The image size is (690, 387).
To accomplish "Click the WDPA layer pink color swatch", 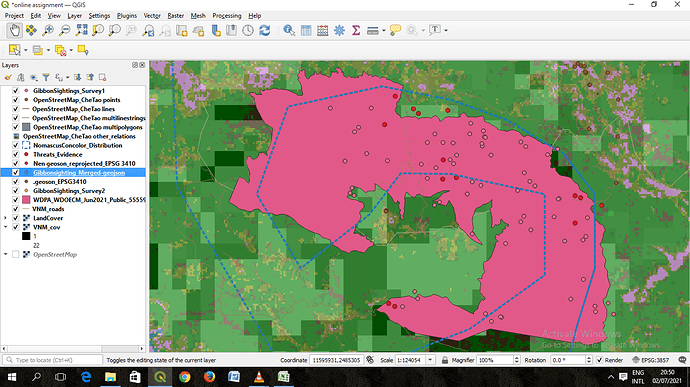I will 26,200.
